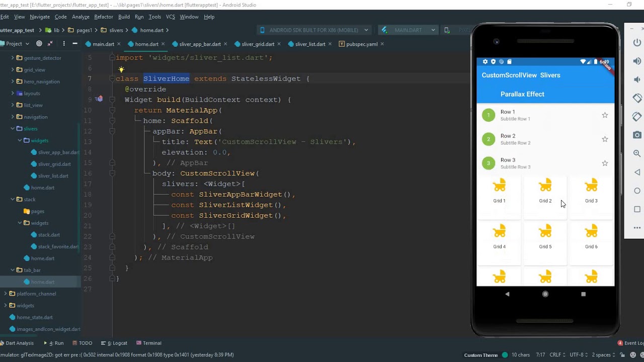This screenshot has height=362, width=644.
Task: Tap the Grid 2 stroller icon
Action: 545,186
